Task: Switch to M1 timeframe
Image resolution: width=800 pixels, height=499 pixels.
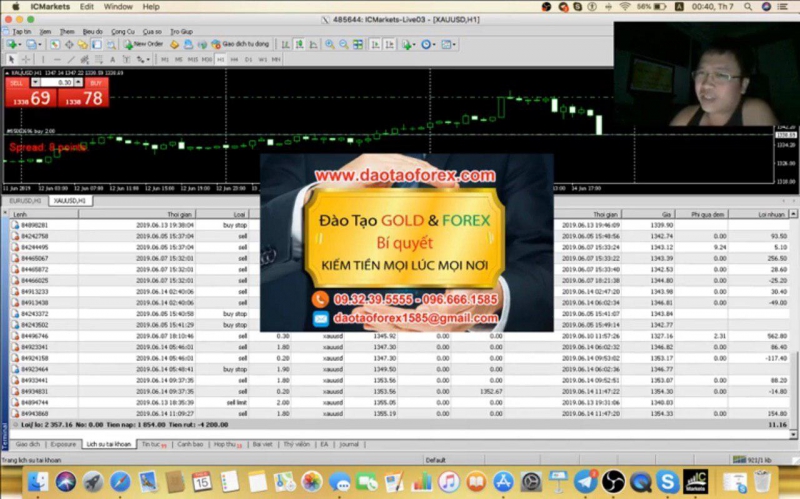Action: tap(165, 60)
